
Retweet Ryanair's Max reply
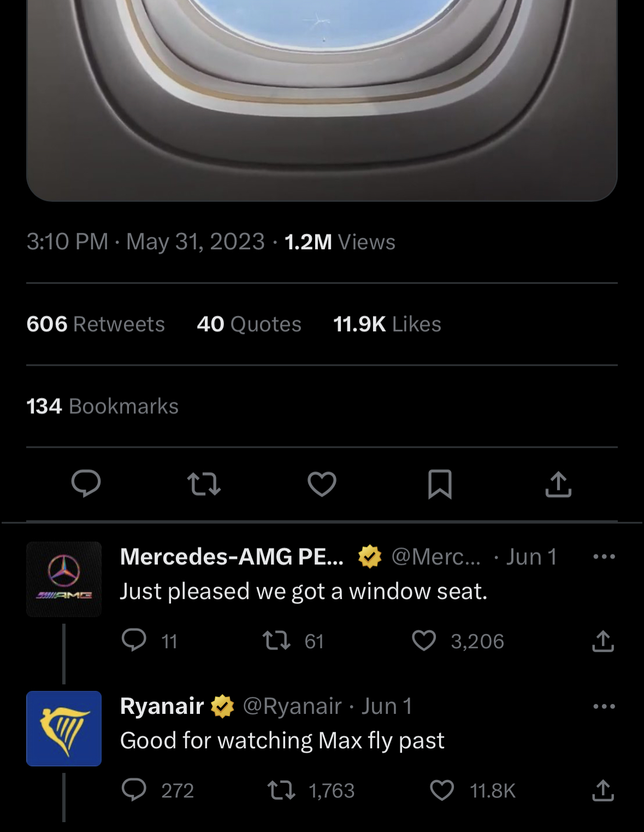click(281, 790)
